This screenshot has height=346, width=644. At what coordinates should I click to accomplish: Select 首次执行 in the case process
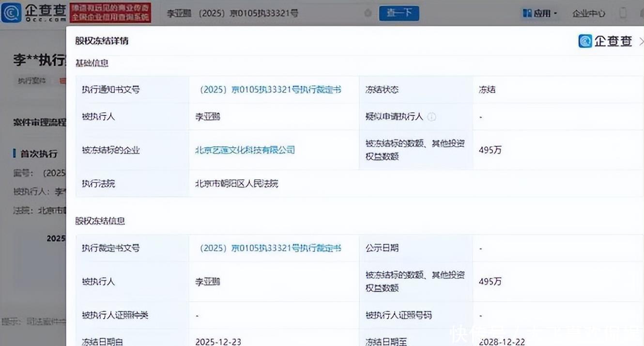pyautogui.click(x=38, y=154)
